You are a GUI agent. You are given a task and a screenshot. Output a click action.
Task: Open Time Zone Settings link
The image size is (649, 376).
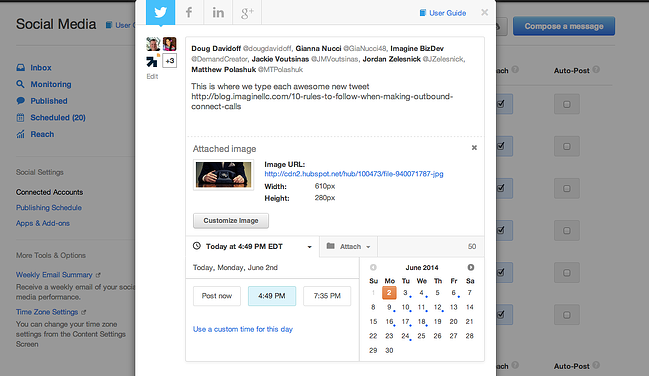coord(47,312)
